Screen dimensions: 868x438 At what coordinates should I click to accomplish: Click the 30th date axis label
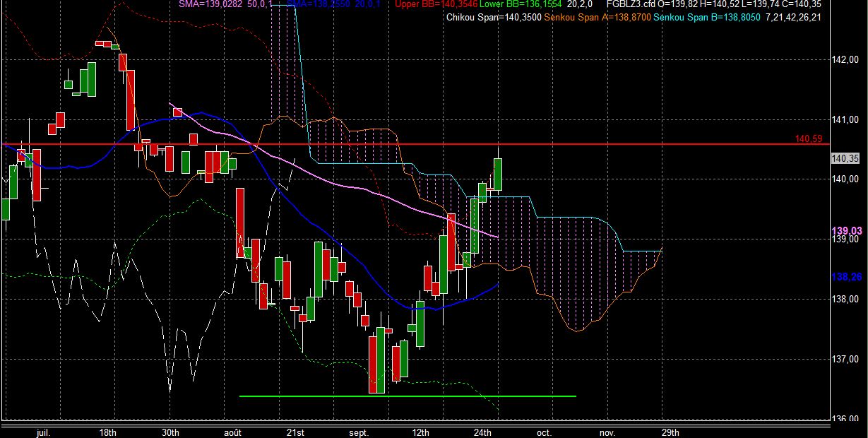pyautogui.click(x=170, y=432)
